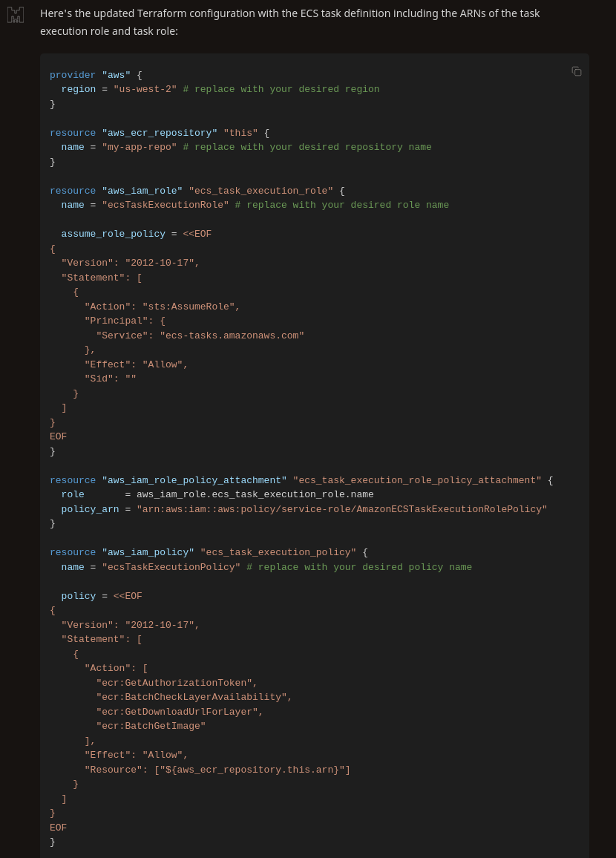Screen dimensions: 616x858
Task: Click the "aws_iam_role_policy_attachment" resource line
Action: point(301,480)
